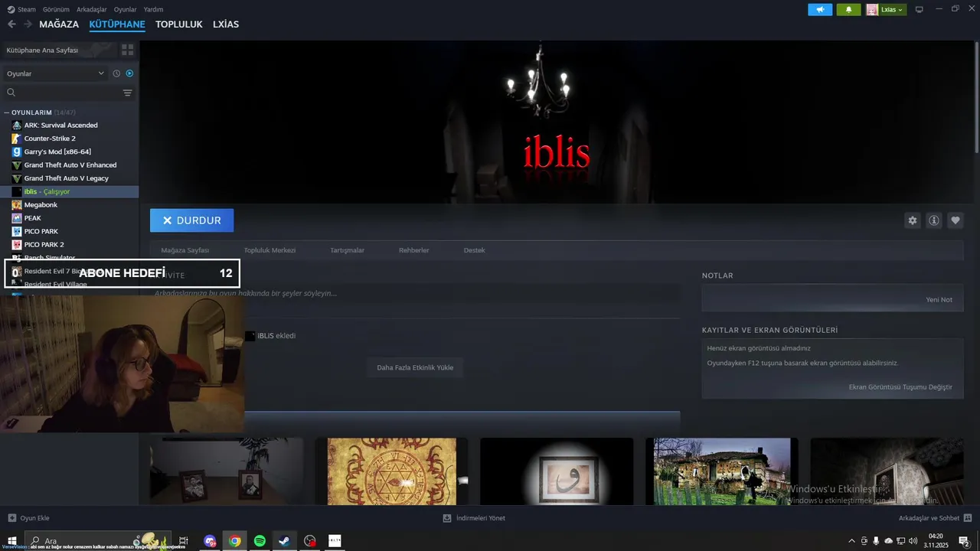Click Yeni Not to add note
The image size is (980, 551).
939,300
